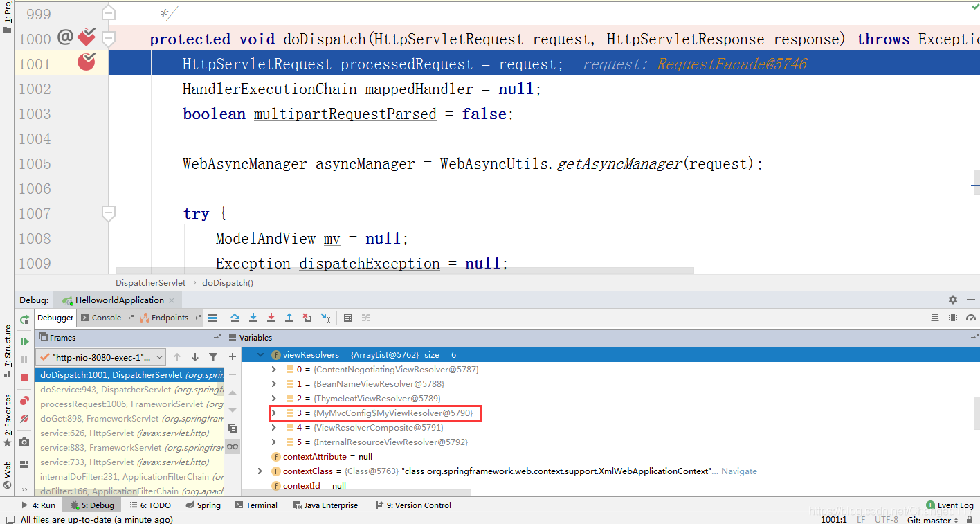Open 9: Version Control tool window
This screenshot has width=980, height=524.
coord(413,505)
